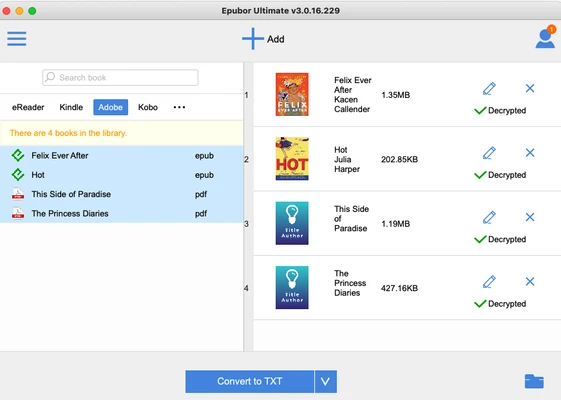Show more device tabs via ellipsis
This screenshot has width=561, height=400.
(179, 107)
